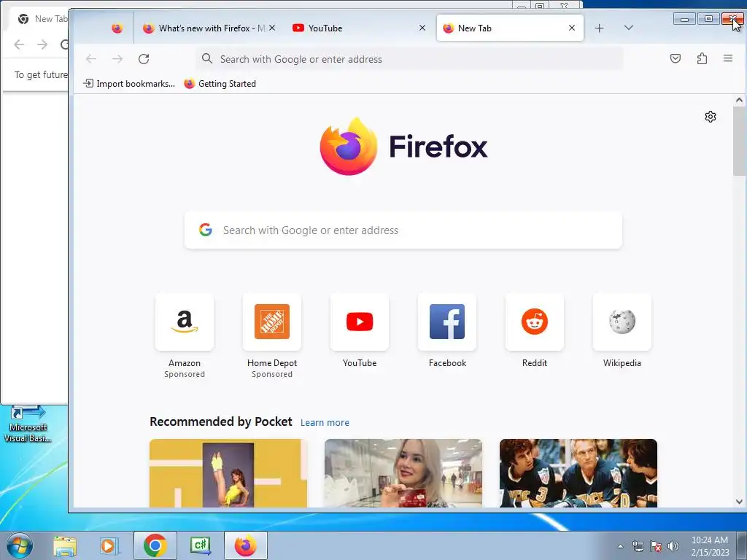Select the Chrome window New Tab tab
This screenshot has height=560, width=747.
click(41, 19)
